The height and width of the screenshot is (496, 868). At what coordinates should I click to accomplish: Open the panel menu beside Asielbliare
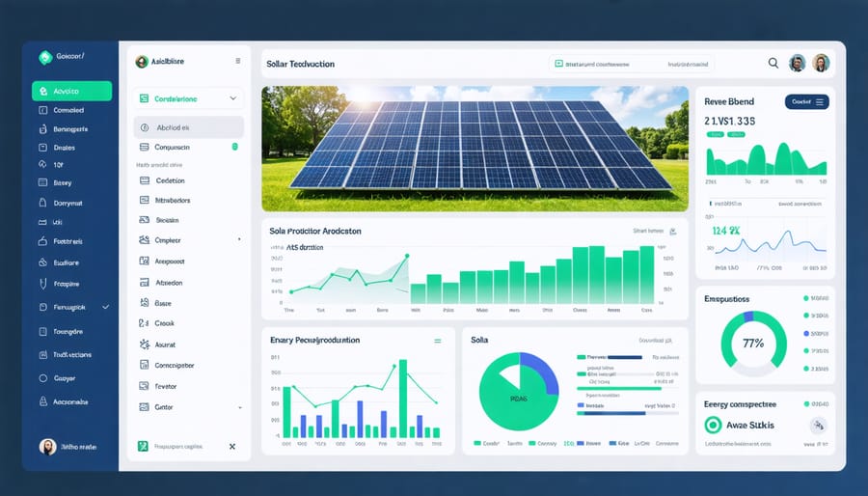click(x=238, y=61)
